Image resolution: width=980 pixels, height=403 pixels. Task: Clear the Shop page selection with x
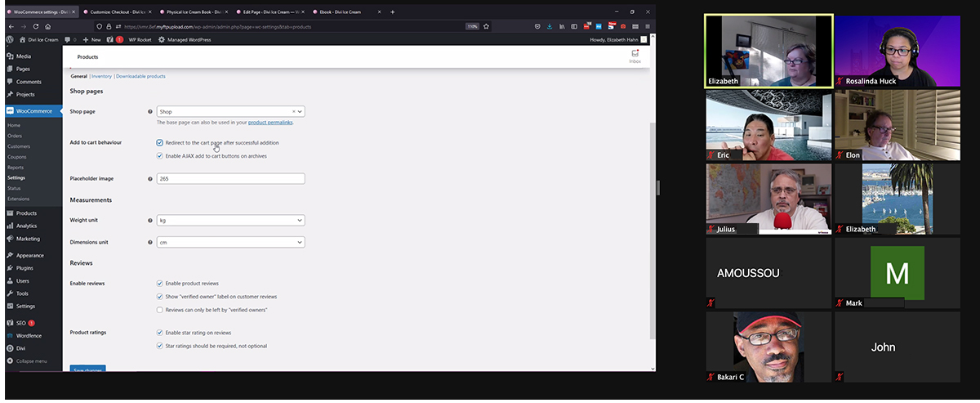point(293,111)
